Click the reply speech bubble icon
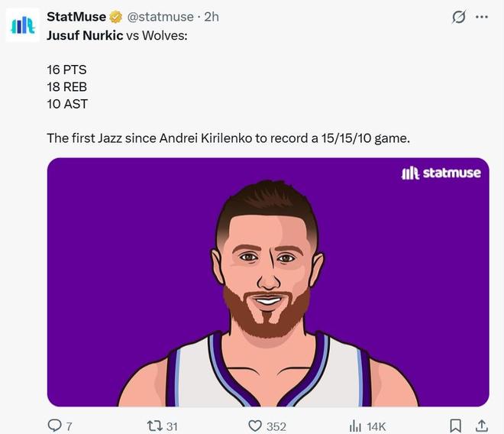The image size is (504, 434). pos(55,426)
